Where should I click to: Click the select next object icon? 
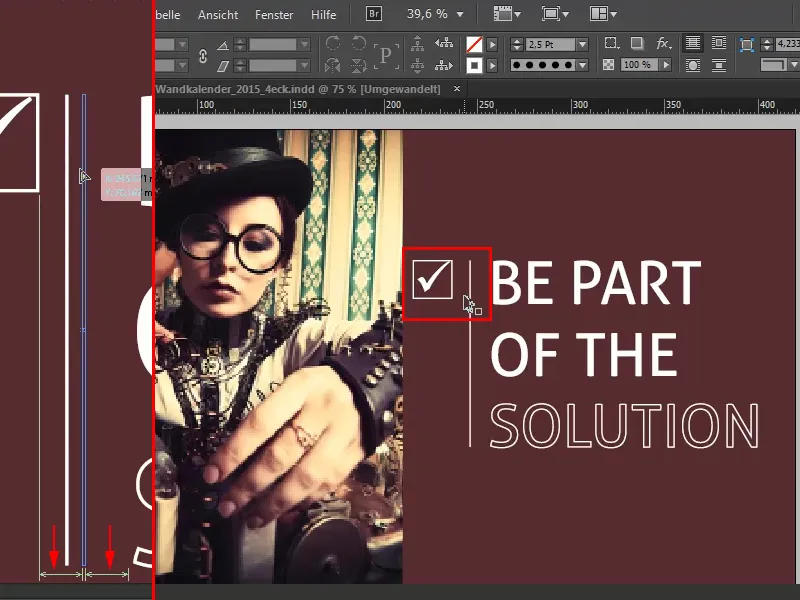(x=444, y=65)
